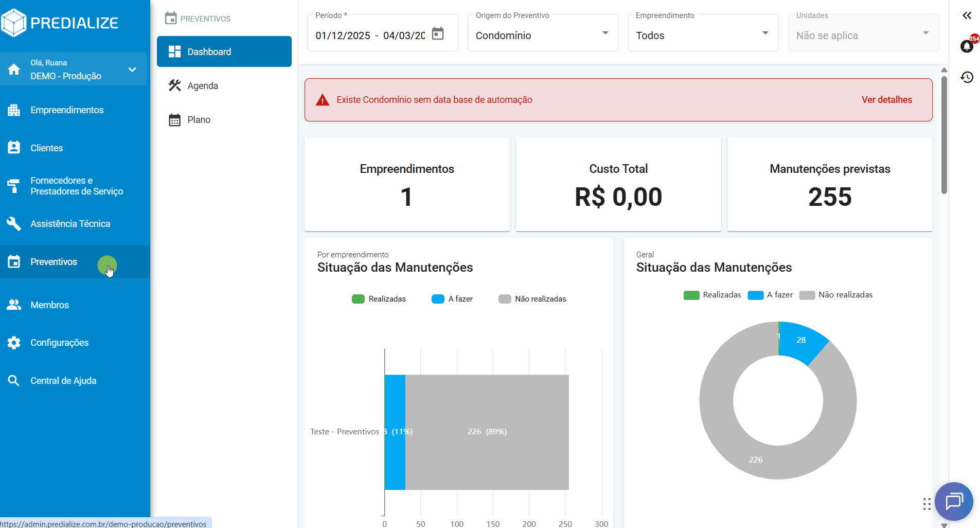Image resolution: width=980 pixels, height=528 pixels.
Task: Click the date picker calendar icon in Período
Action: tap(438, 33)
